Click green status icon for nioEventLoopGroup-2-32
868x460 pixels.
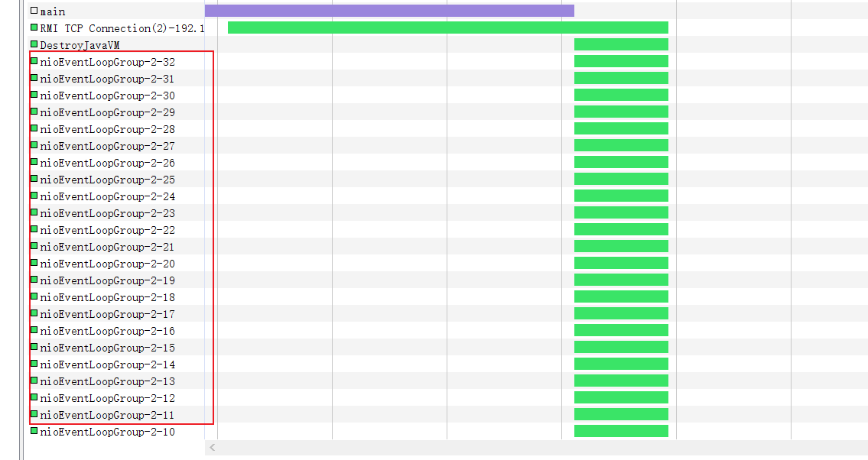coord(34,61)
